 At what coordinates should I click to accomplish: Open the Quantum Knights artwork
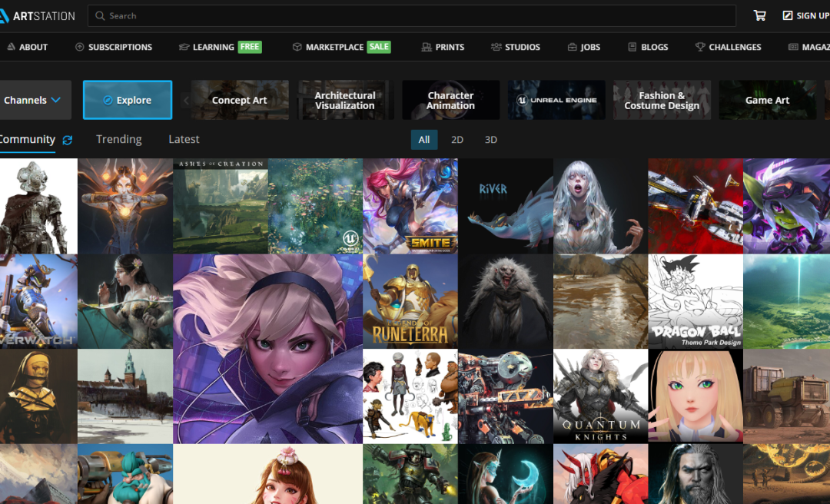601,396
